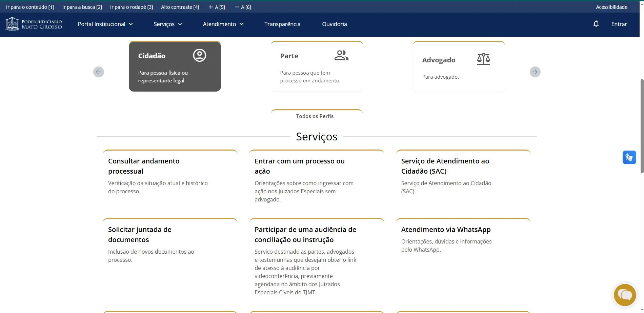Open the Transparência menu item
Image resolution: width=644 pixels, height=313 pixels.
(x=282, y=24)
